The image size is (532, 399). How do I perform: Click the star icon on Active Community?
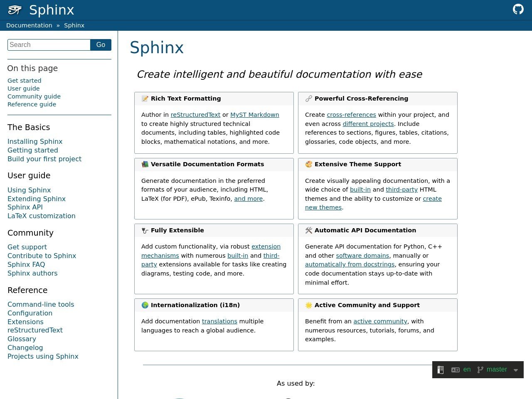[x=309, y=305]
